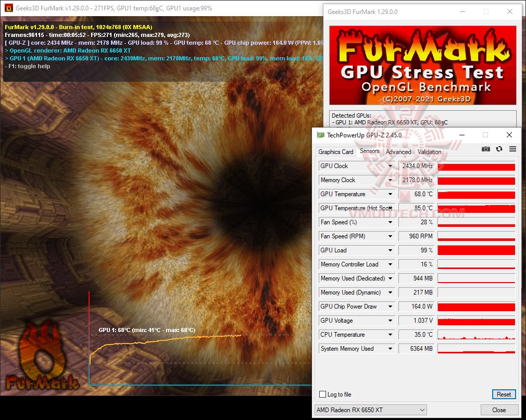Enable the Log to file option
This screenshot has height=420, width=526.
click(x=323, y=394)
